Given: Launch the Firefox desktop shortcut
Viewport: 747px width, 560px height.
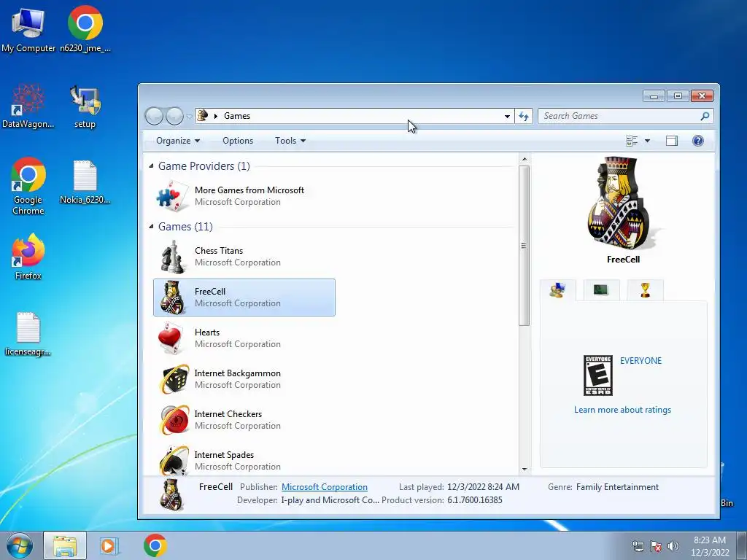Looking at the screenshot, I should point(28,256).
